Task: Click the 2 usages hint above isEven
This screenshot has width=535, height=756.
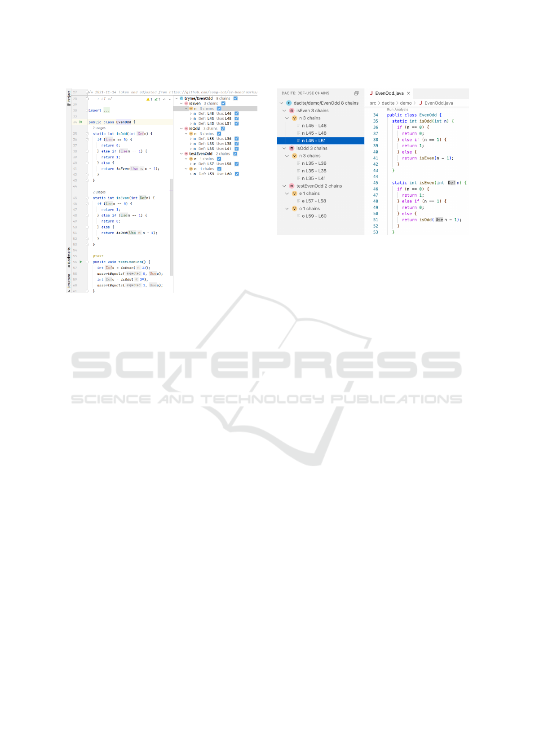Action: [x=99, y=192]
